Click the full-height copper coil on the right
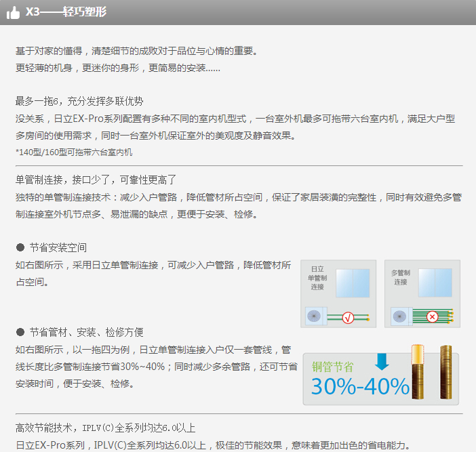The width and height of the screenshot is (476, 452). point(445,370)
